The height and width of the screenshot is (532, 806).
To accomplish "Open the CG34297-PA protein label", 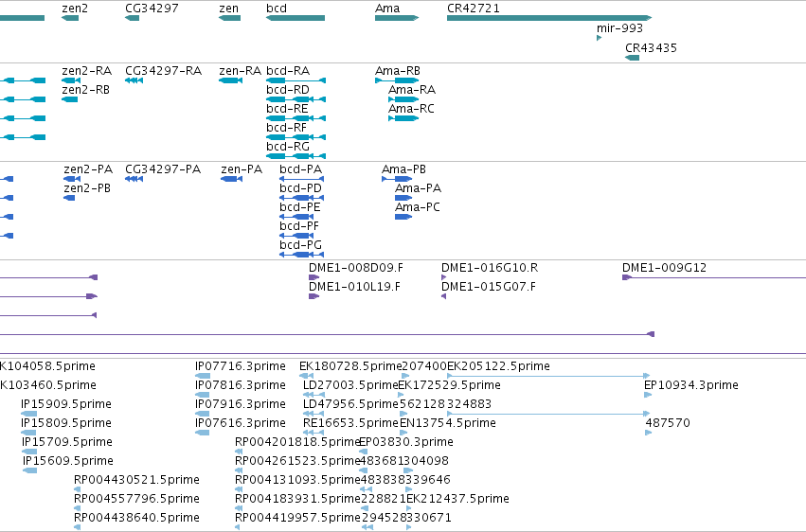I will pyautogui.click(x=163, y=168).
